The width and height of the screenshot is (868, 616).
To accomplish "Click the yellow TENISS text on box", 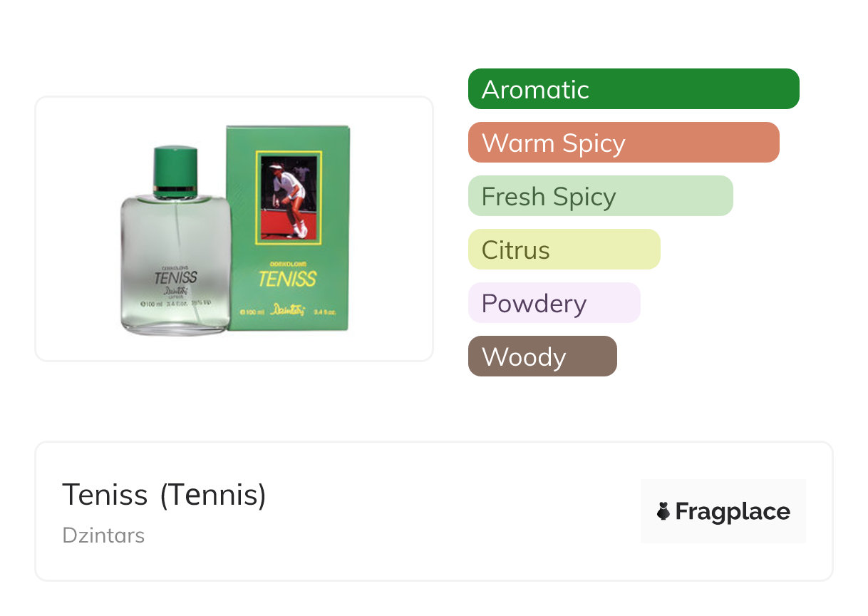I will point(286,278).
